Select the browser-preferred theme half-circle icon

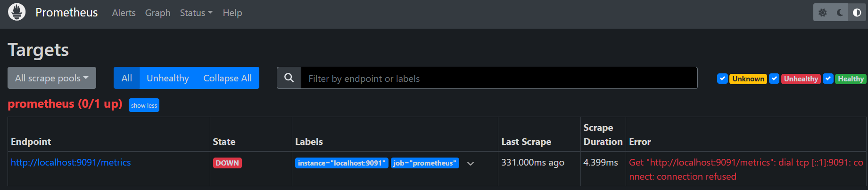point(857,13)
